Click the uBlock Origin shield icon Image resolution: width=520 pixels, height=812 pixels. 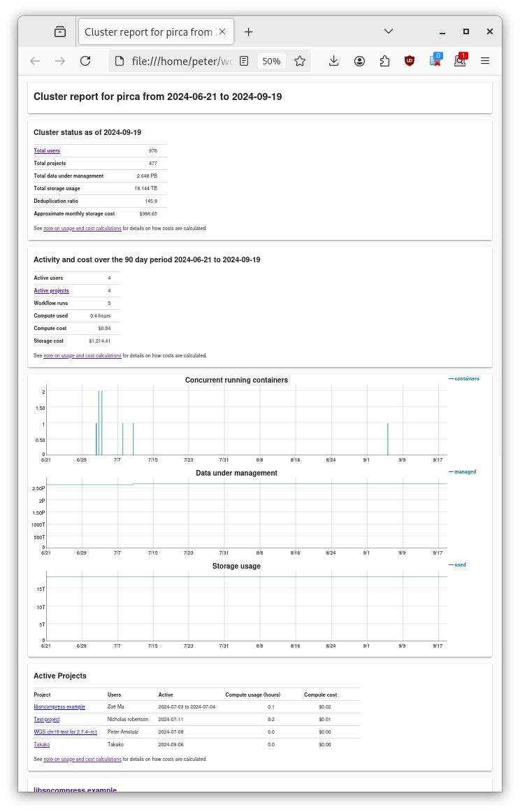(x=410, y=61)
